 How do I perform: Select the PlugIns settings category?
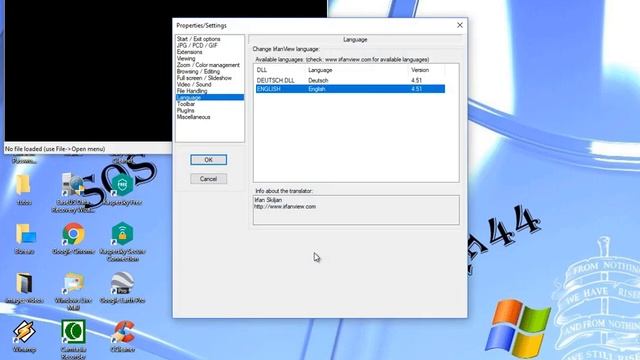[x=185, y=111]
